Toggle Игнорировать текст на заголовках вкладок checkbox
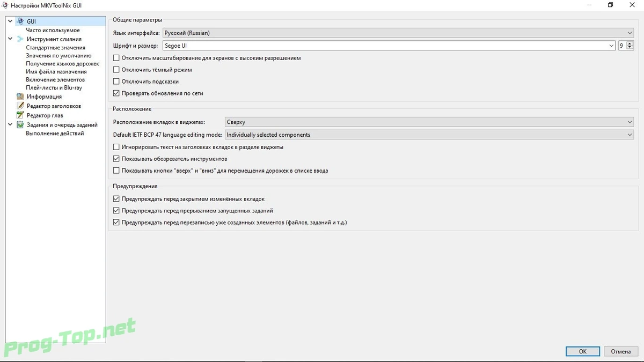This screenshot has width=644, height=362. click(x=116, y=147)
